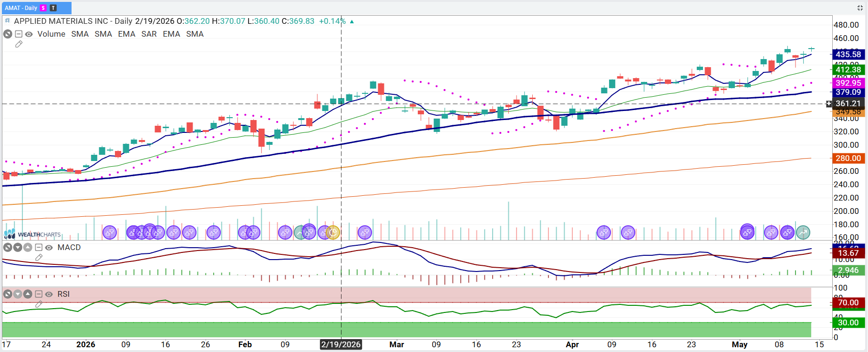Image resolution: width=868 pixels, height=352 pixels.
Task: Click the down arrow in the RSI pane
Action: (18, 294)
